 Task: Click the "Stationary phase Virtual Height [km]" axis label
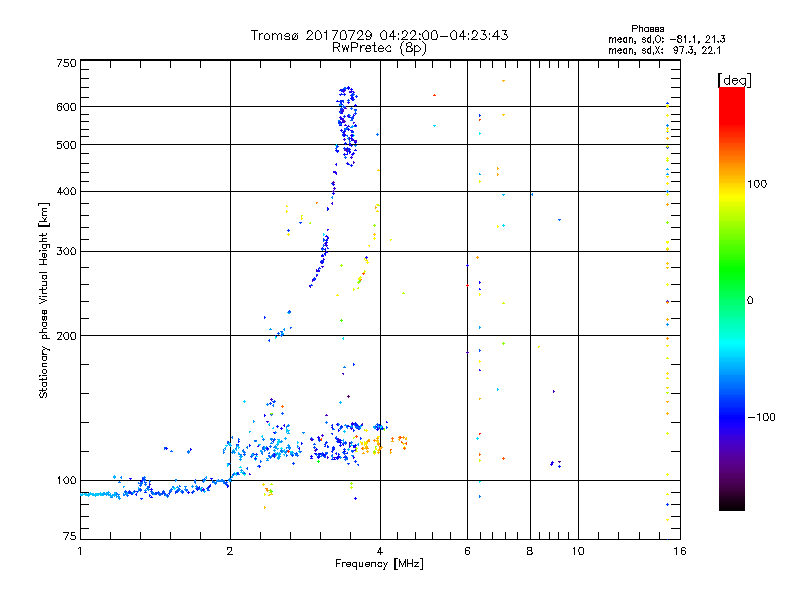[x=44, y=300]
